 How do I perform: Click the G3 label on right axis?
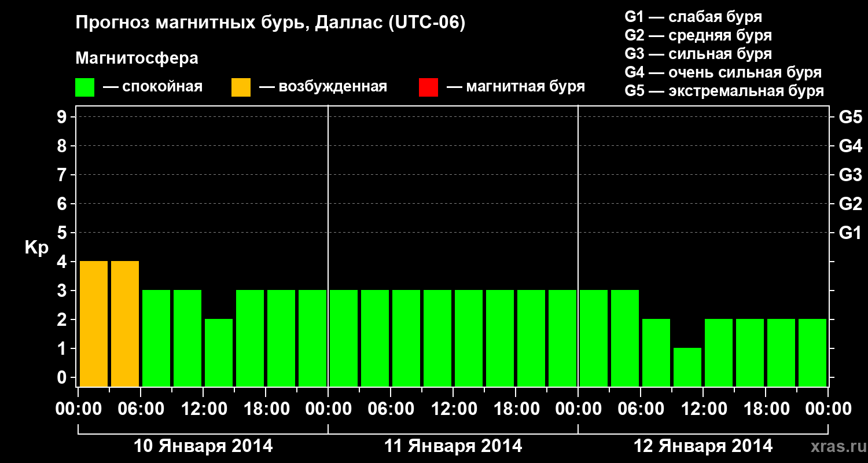coord(850,175)
